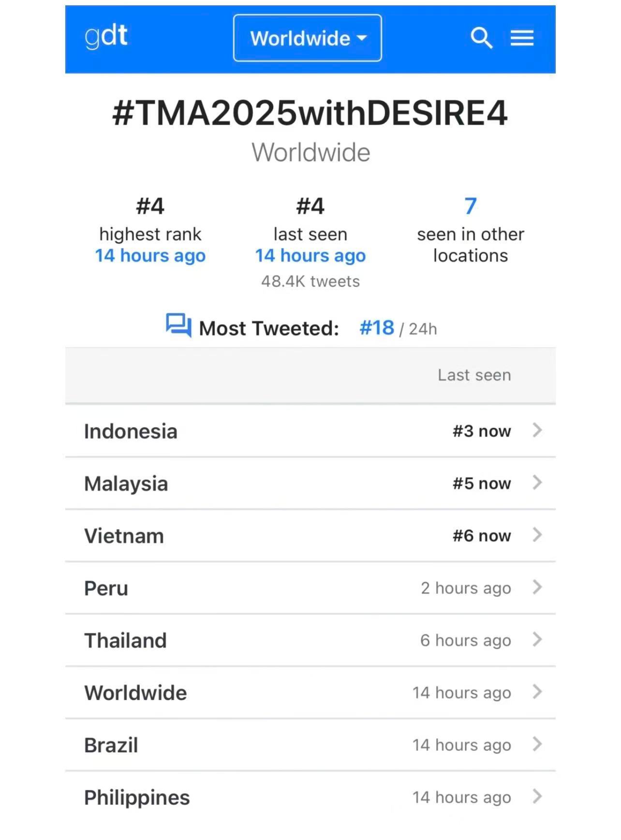The height and width of the screenshot is (840, 621).
Task: Expand the Vietnam row chevron
Action: (x=537, y=535)
